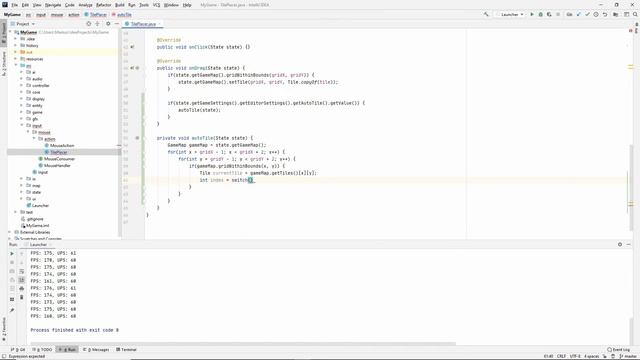
Task: Click the Stop icon in the main toolbar
Action: pyautogui.click(x=558, y=14)
